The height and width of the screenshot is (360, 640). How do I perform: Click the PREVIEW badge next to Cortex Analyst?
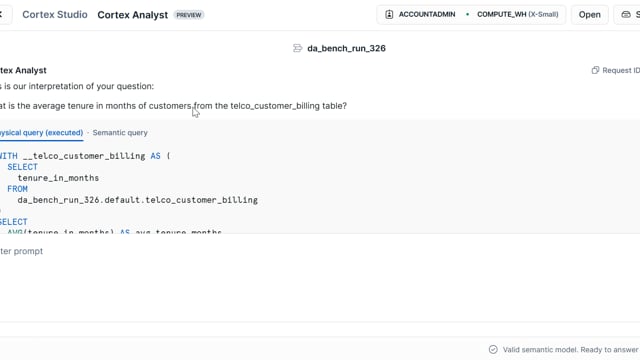tap(189, 15)
